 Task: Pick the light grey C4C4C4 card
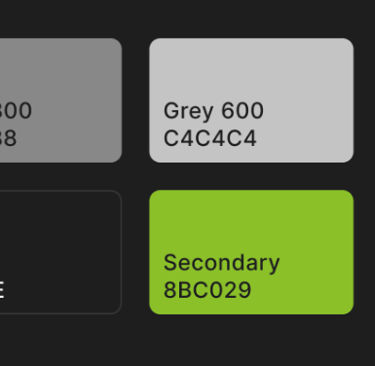coord(251,100)
